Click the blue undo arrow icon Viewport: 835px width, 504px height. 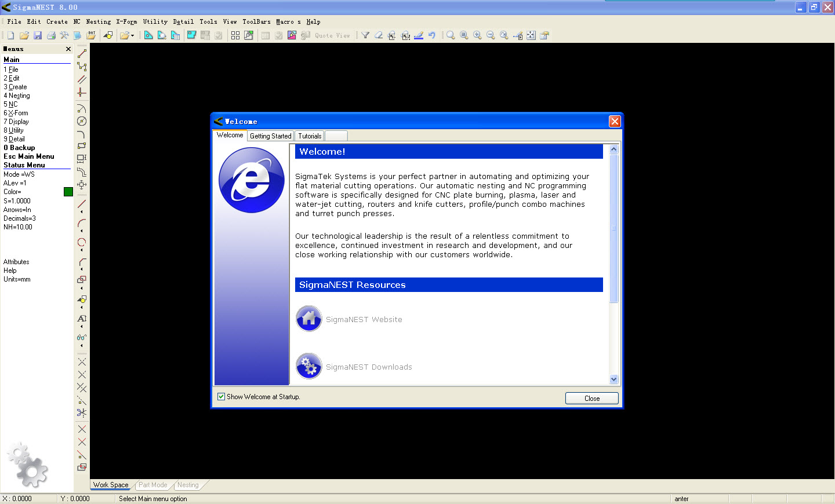432,35
